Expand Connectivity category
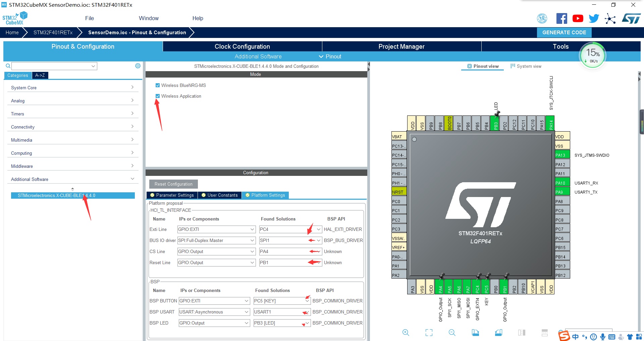This screenshot has width=644, height=341. [72, 127]
